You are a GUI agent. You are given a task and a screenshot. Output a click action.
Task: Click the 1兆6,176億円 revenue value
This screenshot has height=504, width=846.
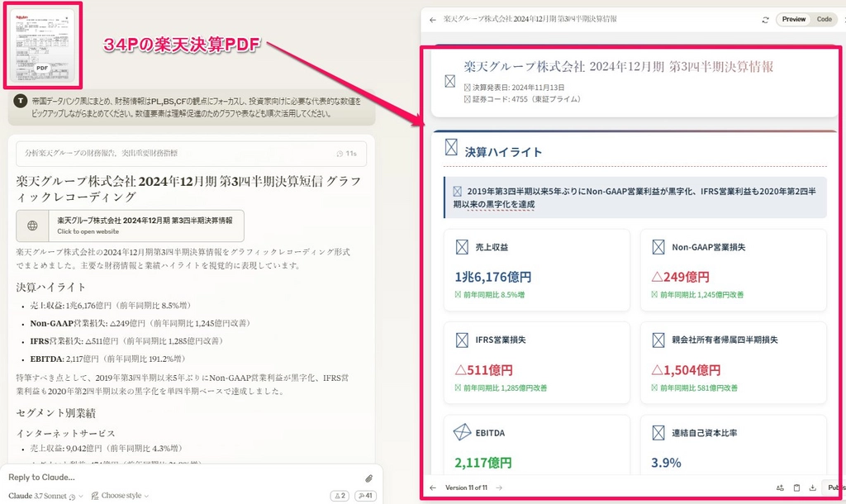point(493,278)
